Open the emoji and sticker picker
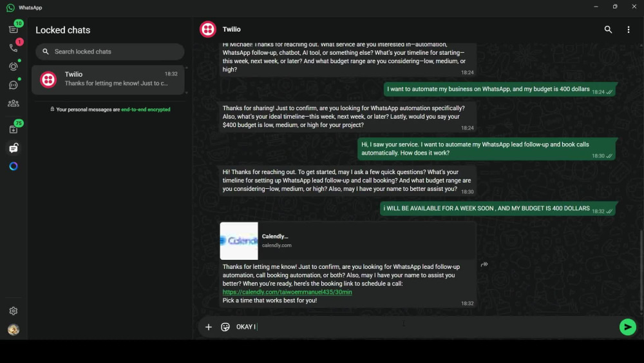The width and height of the screenshot is (644, 363). click(x=225, y=327)
